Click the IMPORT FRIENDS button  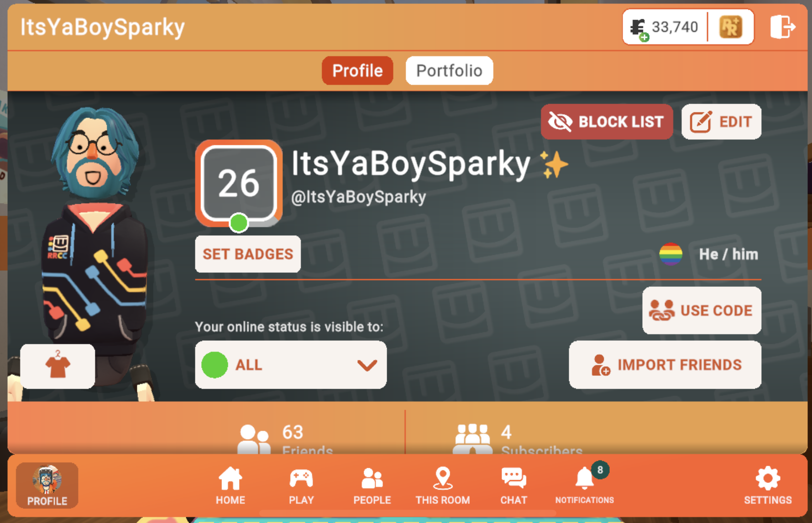click(665, 365)
